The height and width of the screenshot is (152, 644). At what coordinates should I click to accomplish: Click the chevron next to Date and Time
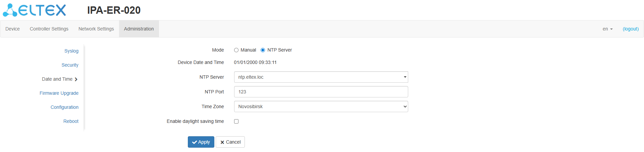tap(76, 79)
